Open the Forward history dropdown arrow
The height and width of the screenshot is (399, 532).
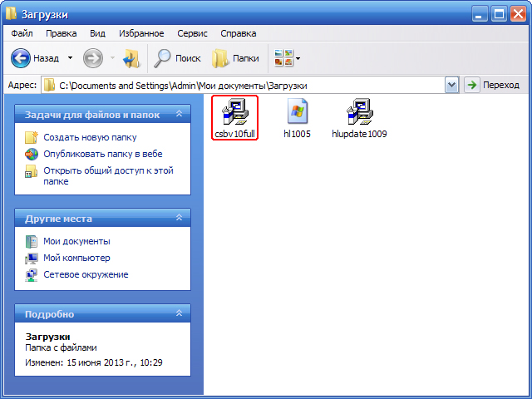(x=112, y=58)
